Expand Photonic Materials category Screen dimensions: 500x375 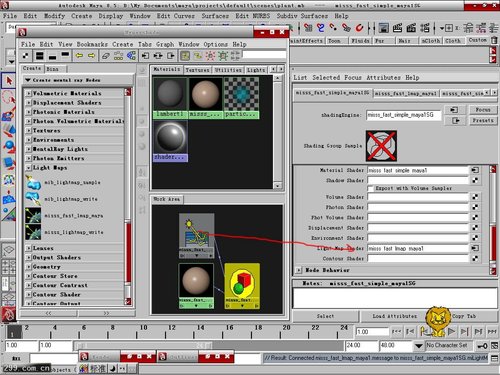click(x=29, y=112)
